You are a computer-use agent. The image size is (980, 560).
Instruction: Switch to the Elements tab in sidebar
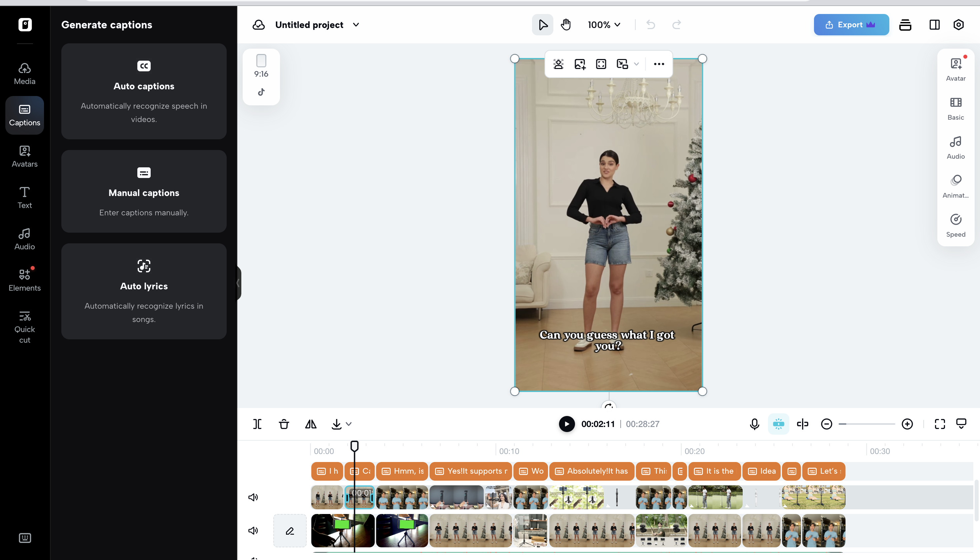pyautogui.click(x=25, y=280)
